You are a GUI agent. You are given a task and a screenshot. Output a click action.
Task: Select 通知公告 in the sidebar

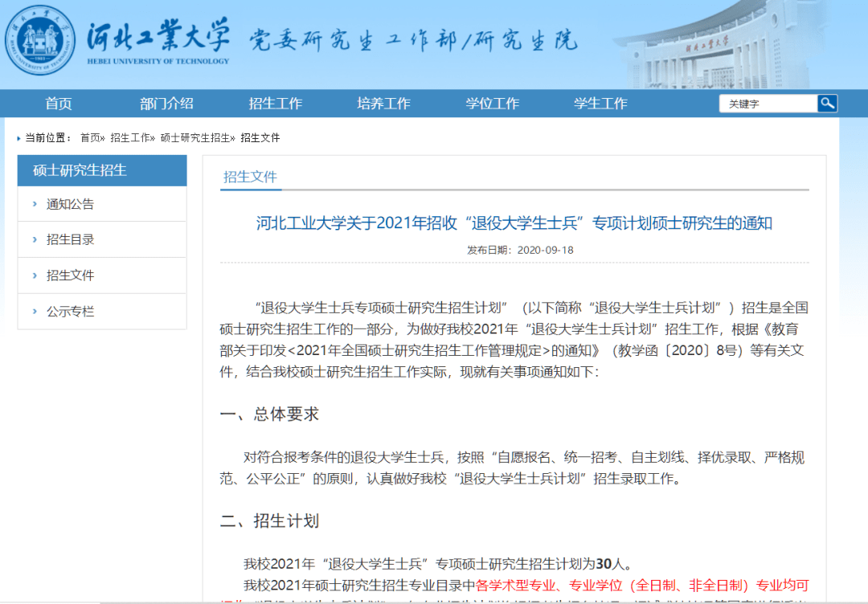(64, 204)
